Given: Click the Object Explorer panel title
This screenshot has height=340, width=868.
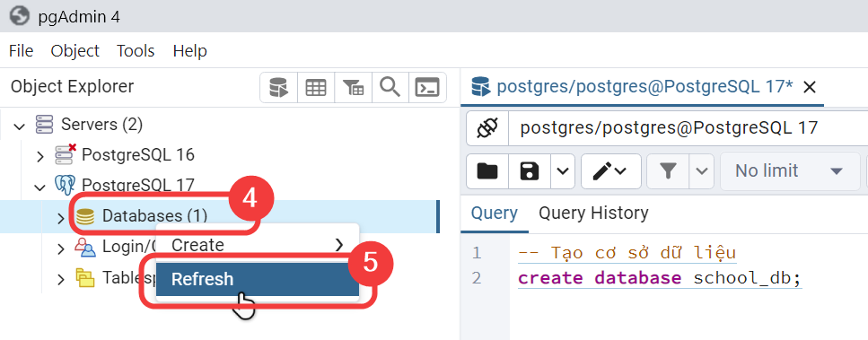Looking at the screenshot, I should (x=72, y=87).
